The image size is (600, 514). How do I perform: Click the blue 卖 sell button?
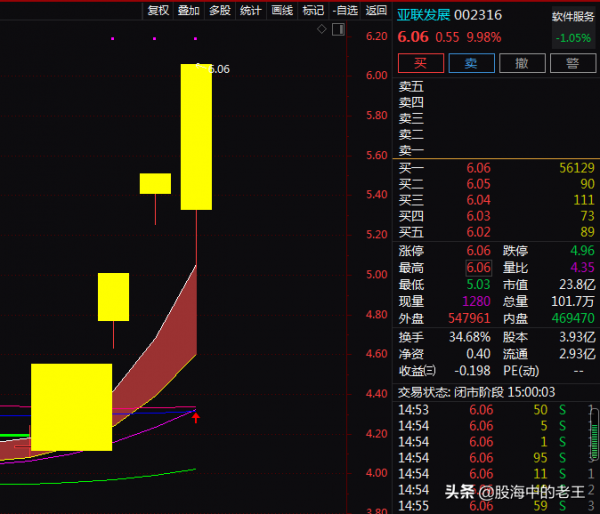[471, 63]
